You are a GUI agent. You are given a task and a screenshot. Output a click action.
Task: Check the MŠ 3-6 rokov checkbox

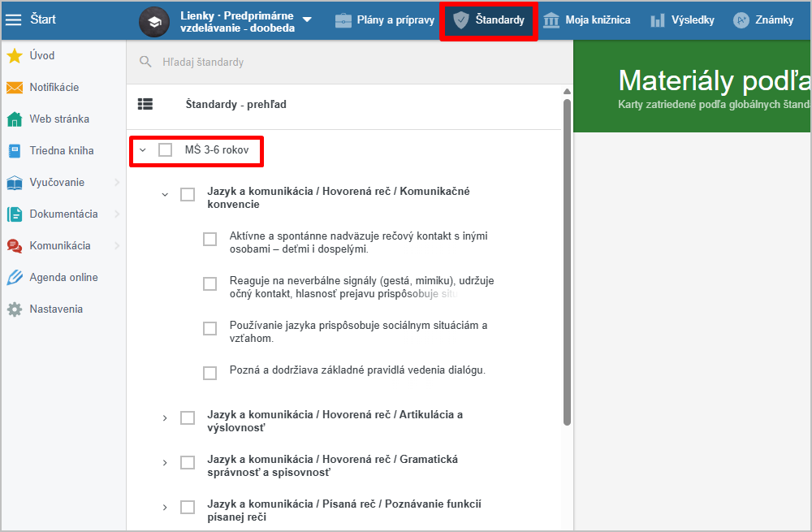[166, 150]
